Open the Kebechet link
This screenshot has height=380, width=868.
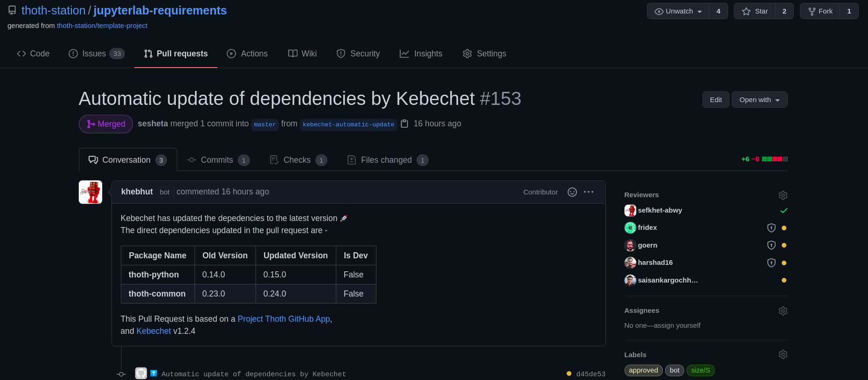153,331
